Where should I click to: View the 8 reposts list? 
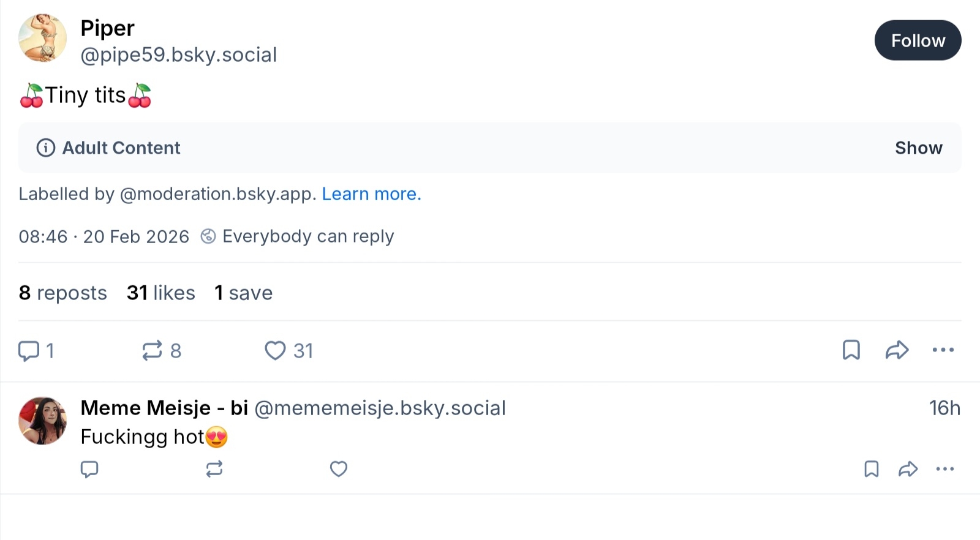(63, 293)
